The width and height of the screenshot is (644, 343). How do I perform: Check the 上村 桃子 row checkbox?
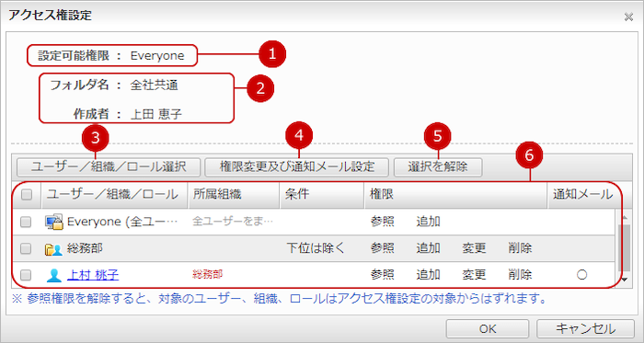[x=26, y=275]
